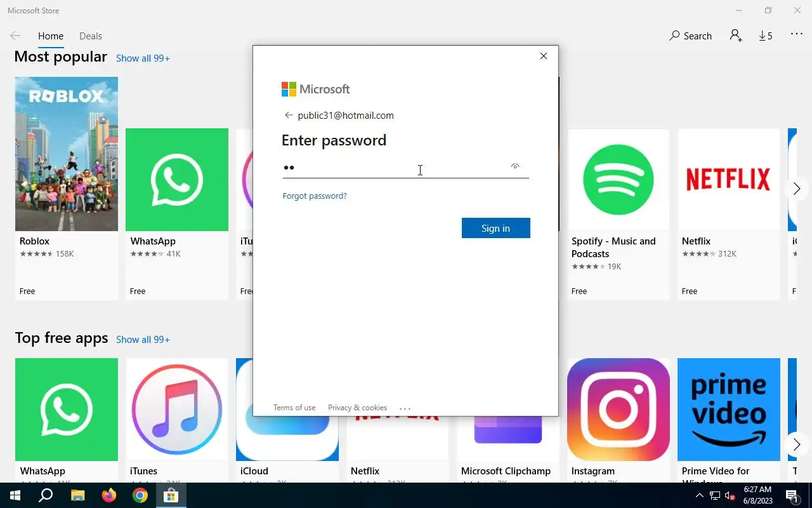Click the Store back arrow
The image size is (812, 508).
[15, 36]
